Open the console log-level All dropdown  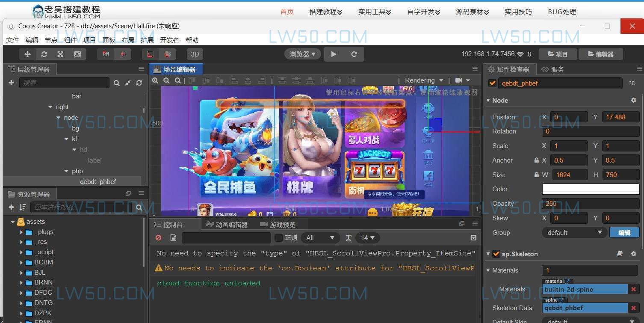(x=320, y=238)
